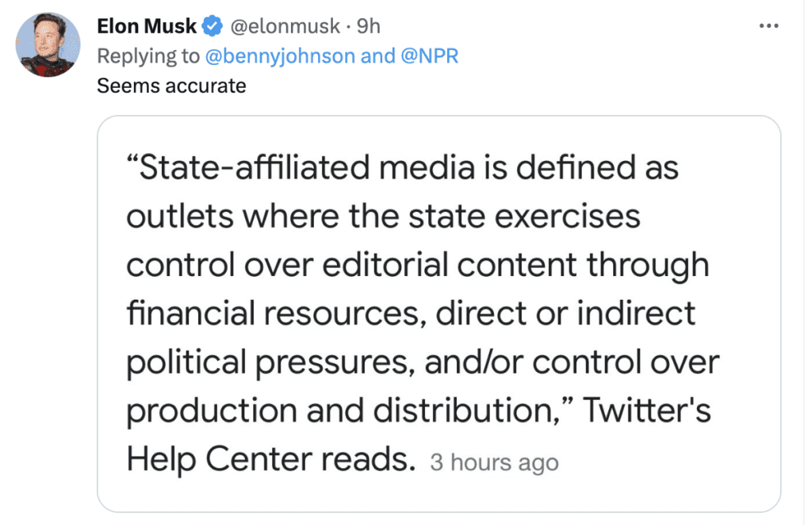The width and height of the screenshot is (812, 525).
Task: Click "editorial content" in the quoted card
Action: pyautogui.click(x=446, y=266)
